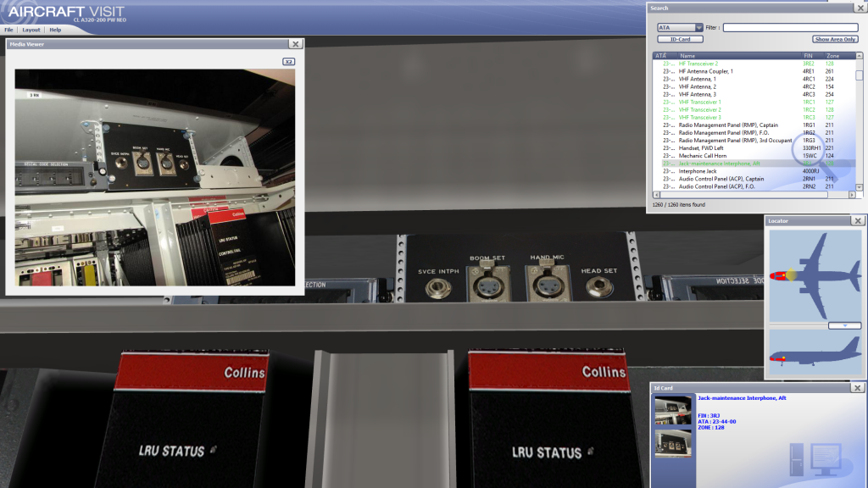Screen dimensions: 868x488
Task: Click the horizontal scrollbar thumb in Search
Action: pyautogui.click(x=743, y=195)
